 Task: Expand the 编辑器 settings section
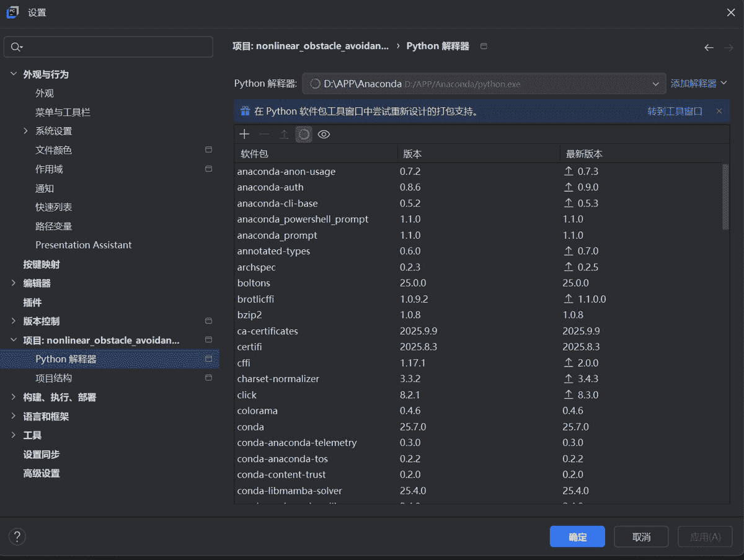[14, 283]
